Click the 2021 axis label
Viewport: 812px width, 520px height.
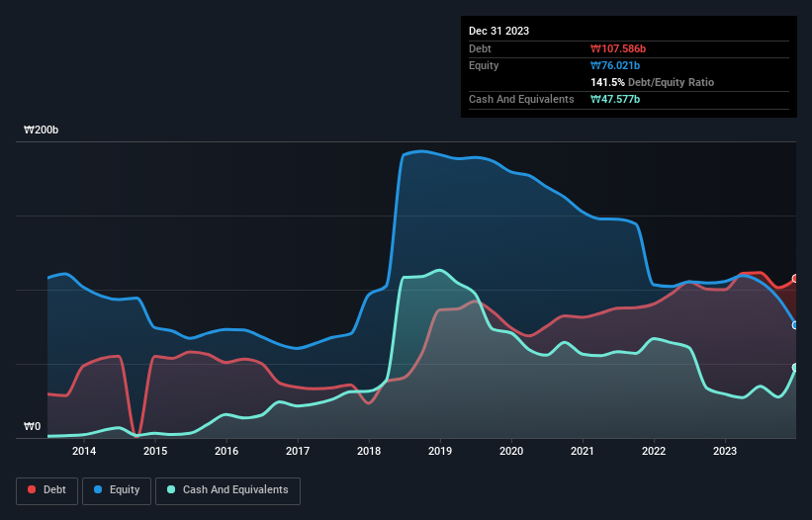pos(583,451)
